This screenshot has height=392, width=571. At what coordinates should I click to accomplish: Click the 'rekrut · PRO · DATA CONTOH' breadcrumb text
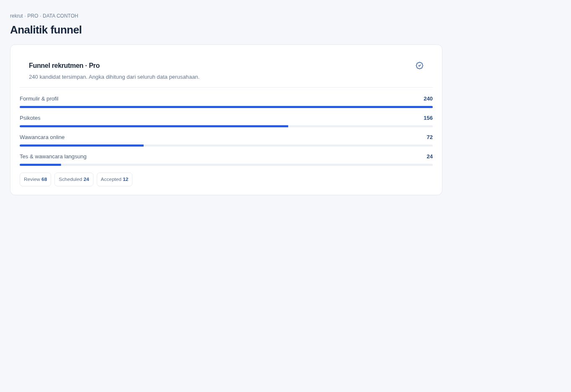click(x=44, y=16)
